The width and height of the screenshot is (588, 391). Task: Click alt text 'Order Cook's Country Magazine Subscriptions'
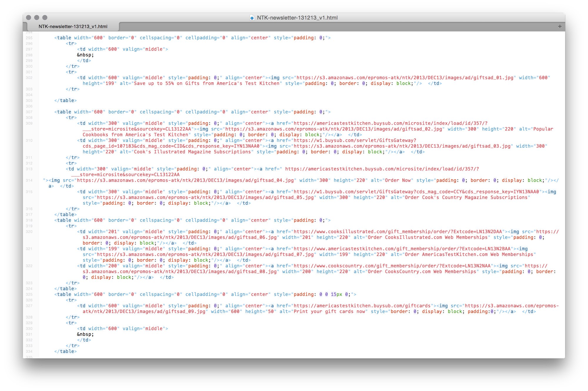click(466, 198)
